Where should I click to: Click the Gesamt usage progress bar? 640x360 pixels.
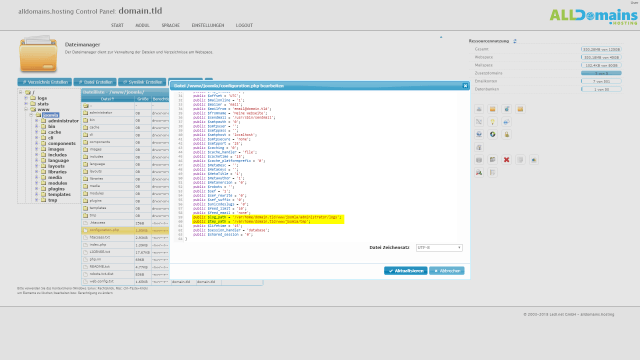click(x=601, y=49)
